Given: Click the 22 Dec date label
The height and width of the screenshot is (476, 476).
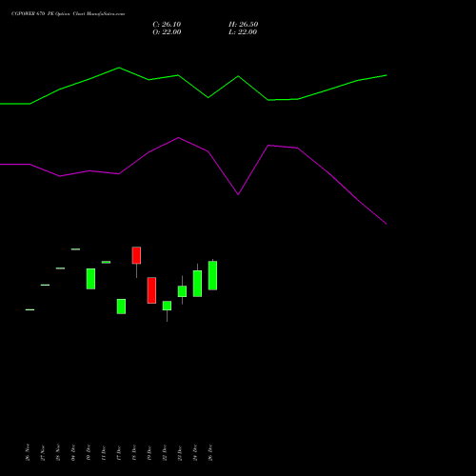Looking at the screenshot, I should click(165, 452).
